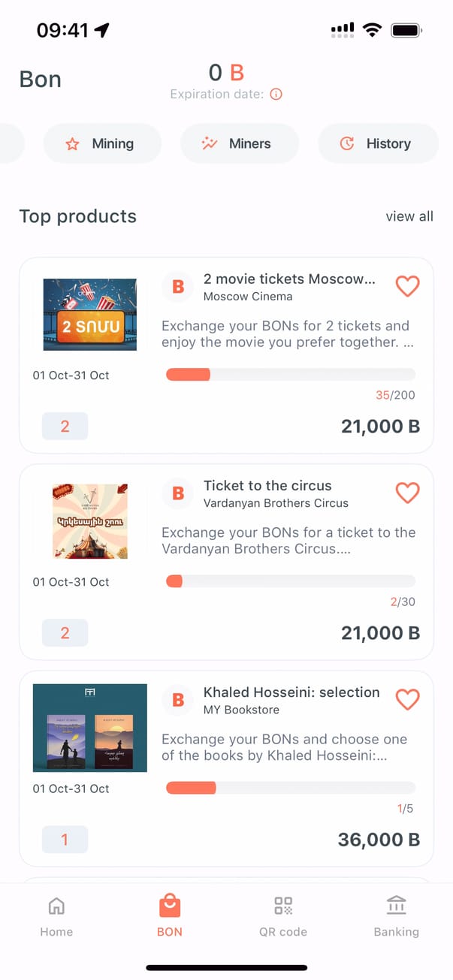
Task: Tap the MY Bookstore B logo icon
Action: (x=178, y=700)
